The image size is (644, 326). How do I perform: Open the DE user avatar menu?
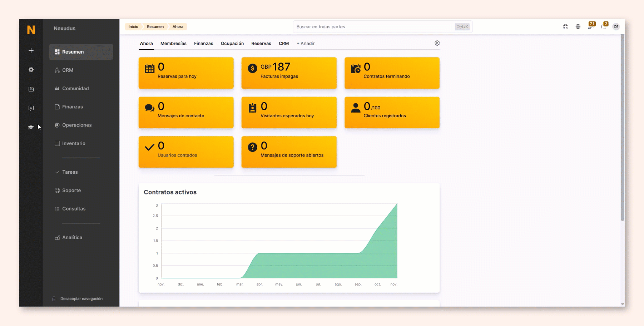[616, 27]
